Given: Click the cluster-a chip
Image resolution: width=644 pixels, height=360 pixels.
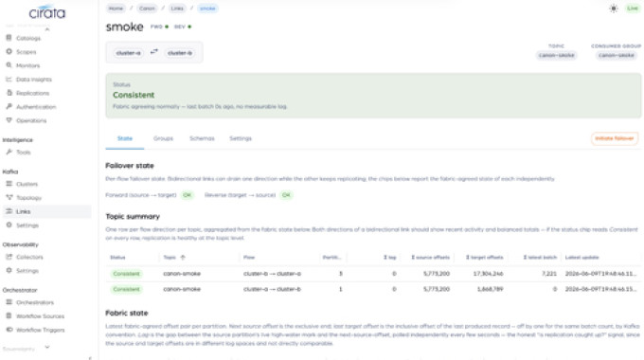Looking at the screenshot, I should click(x=128, y=53).
